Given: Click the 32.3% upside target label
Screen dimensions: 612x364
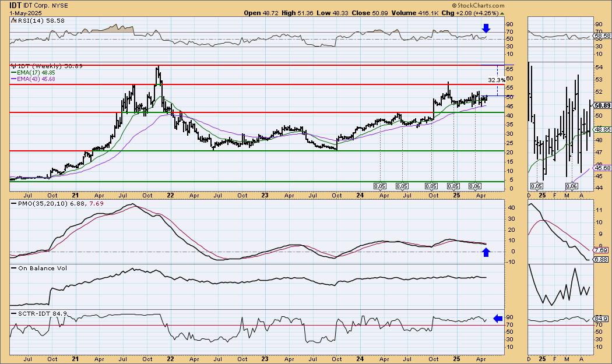Looking at the screenshot, I should click(496, 80).
